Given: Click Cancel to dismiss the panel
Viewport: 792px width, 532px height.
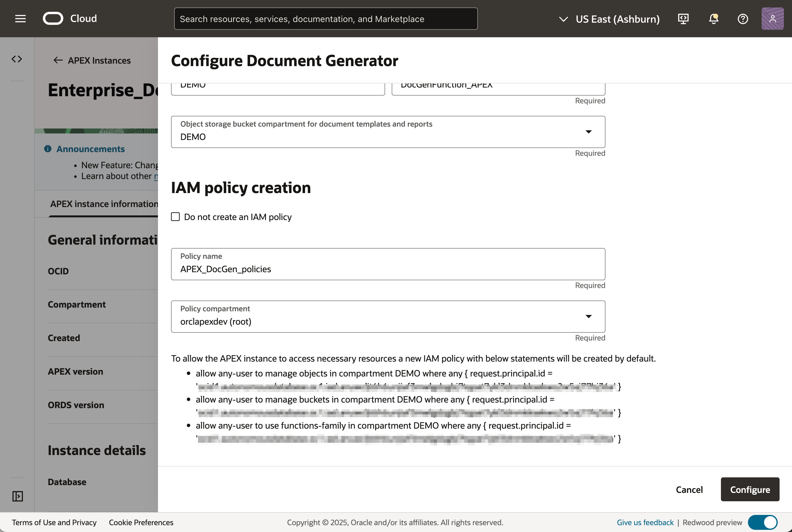Looking at the screenshot, I should pyautogui.click(x=689, y=489).
